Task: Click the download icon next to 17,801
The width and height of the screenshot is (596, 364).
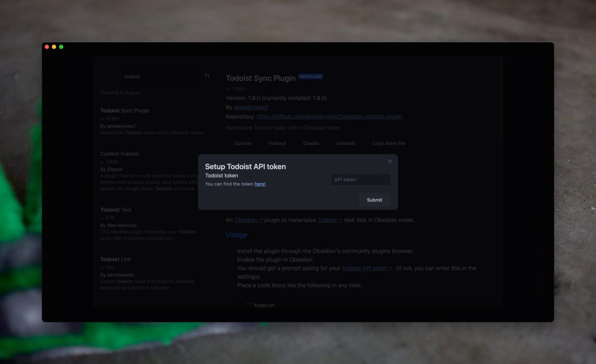Action: point(228,89)
